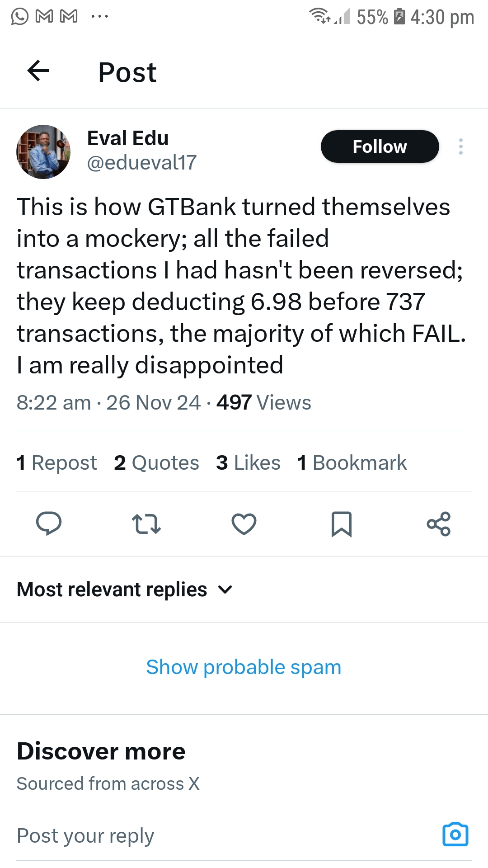Like the post
Image resolution: width=488 pixels, height=868 pixels.
click(244, 524)
